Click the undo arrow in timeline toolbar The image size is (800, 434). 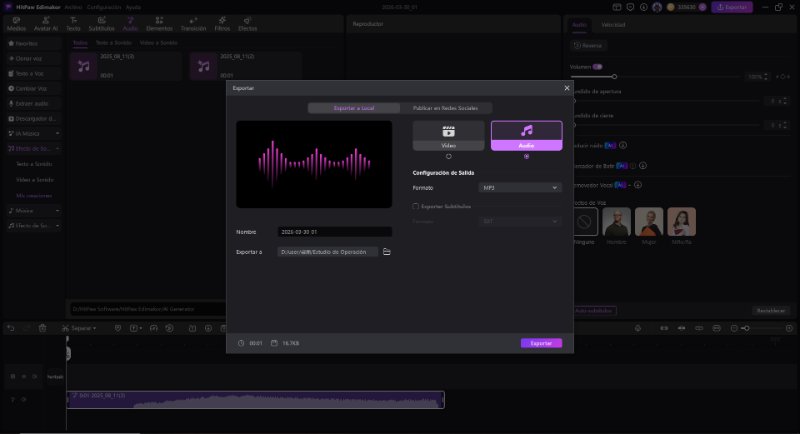click(11, 328)
